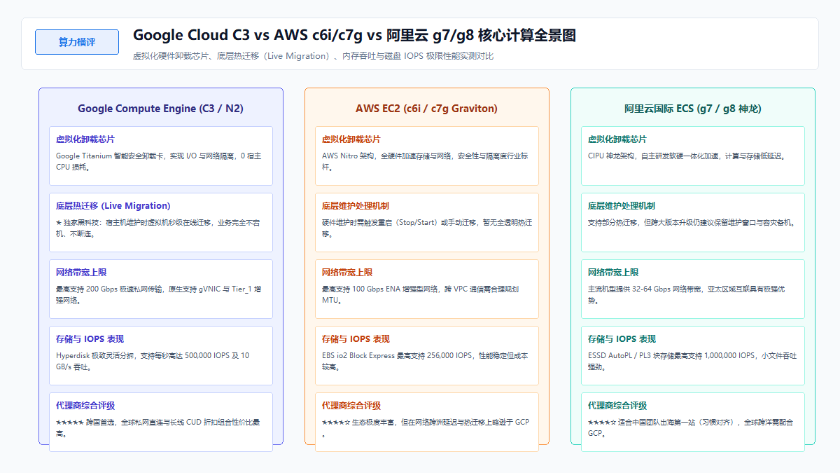The width and height of the screenshot is (840, 473).
Task: Click 网络带宽上限 heading in 阿里云 column
Action: 613,272
